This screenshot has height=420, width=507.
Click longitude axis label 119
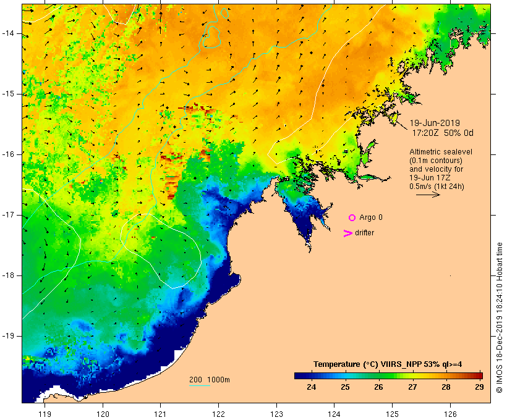(x=45, y=414)
